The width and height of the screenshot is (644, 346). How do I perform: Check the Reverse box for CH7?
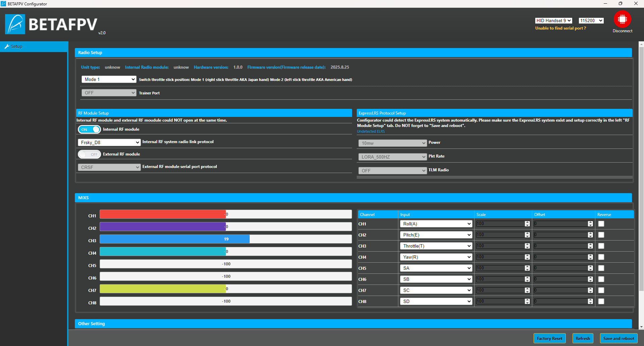click(601, 290)
